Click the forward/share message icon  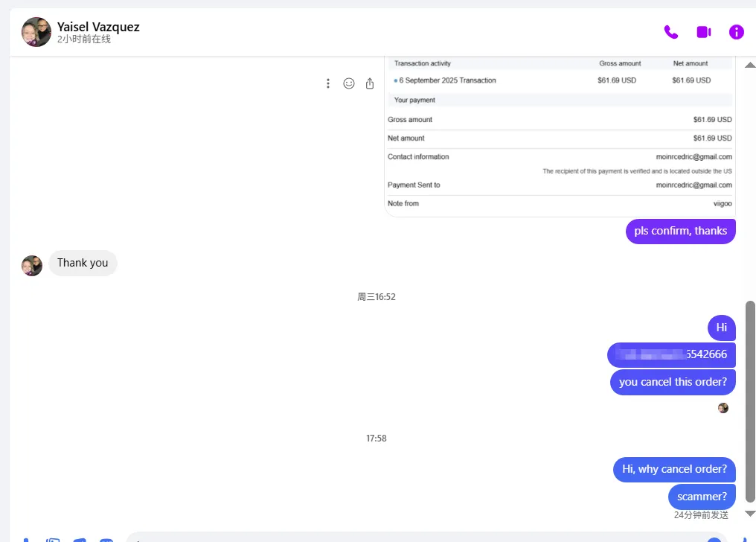coord(370,83)
